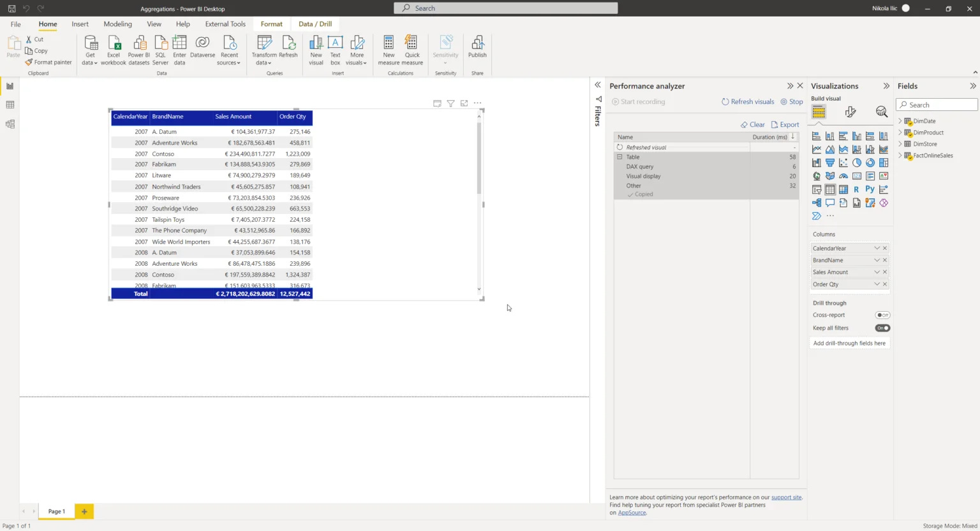Remove Order Qty from Columns

point(885,284)
